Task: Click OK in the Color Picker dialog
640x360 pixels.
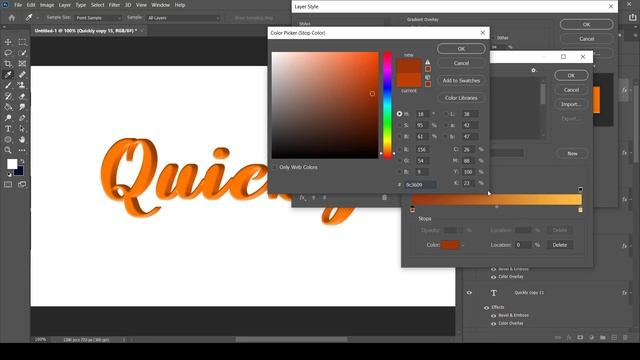Action: point(461,49)
